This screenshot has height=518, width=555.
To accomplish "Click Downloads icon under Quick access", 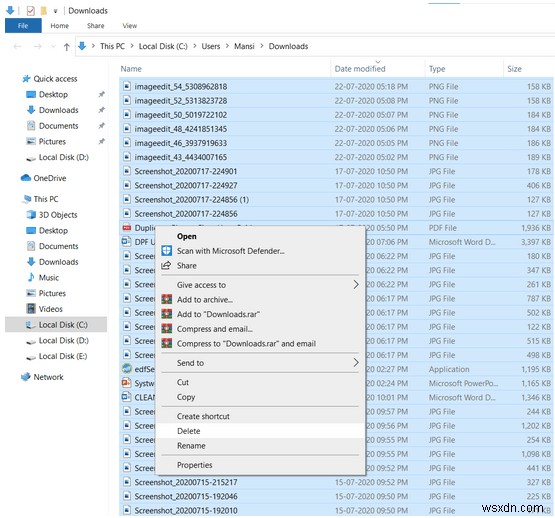I will tap(31, 110).
